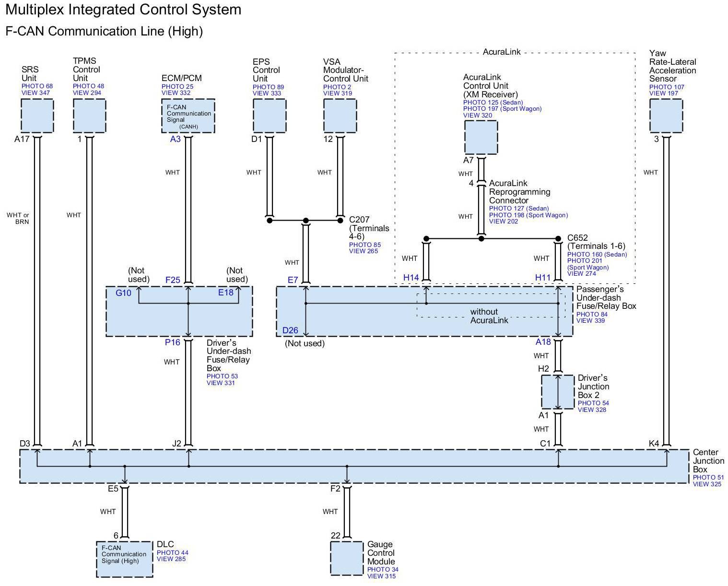Open VIEW 331 for Driver's Under-dash Fuse/Relay Box
The height and width of the screenshot is (586, 728).
pyautogui.click(x=221, y=383)
